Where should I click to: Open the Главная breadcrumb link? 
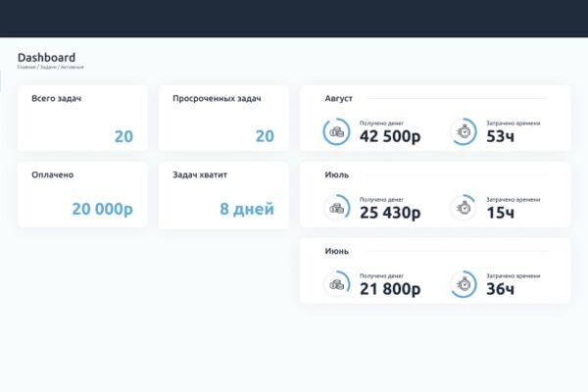pos(26,68)
